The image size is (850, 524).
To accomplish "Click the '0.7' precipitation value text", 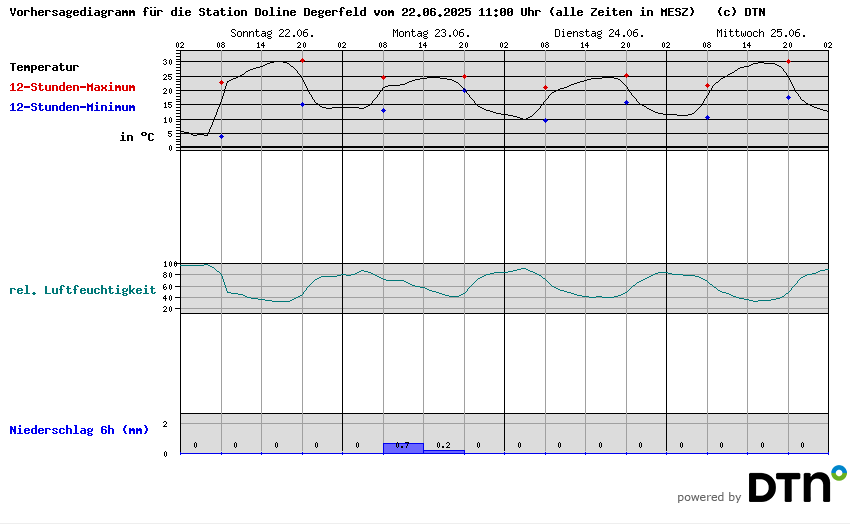I will [x=402, y=445].
